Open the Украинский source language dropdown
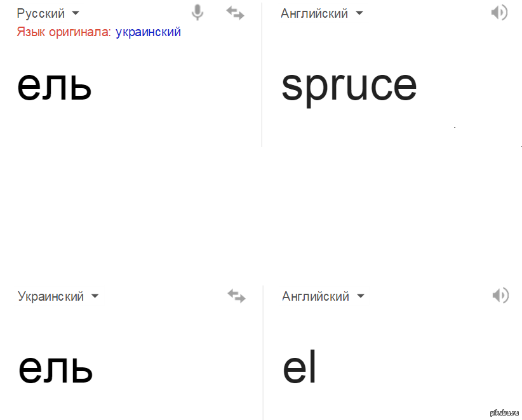 tap(95, 296)
